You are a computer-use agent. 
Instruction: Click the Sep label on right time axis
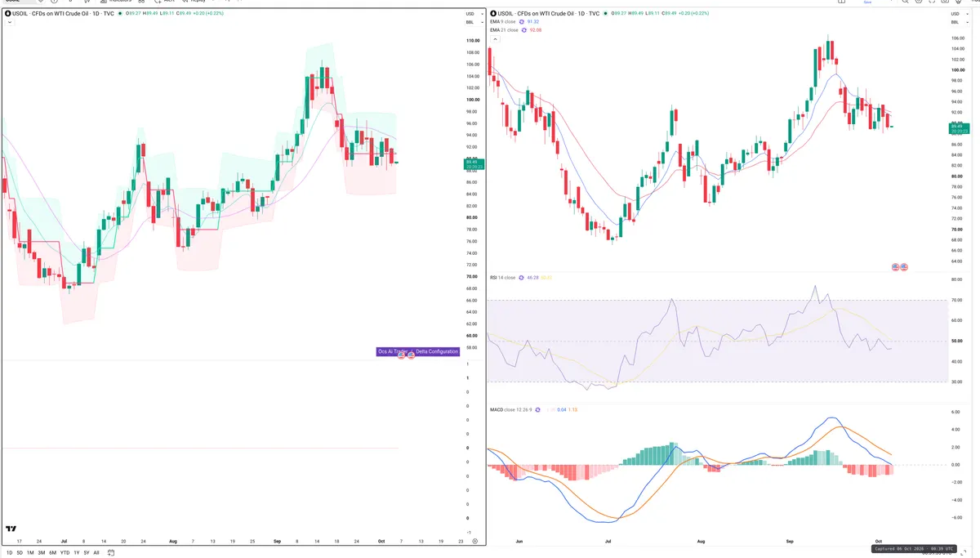pyautogui.click(x=790, y=541)
